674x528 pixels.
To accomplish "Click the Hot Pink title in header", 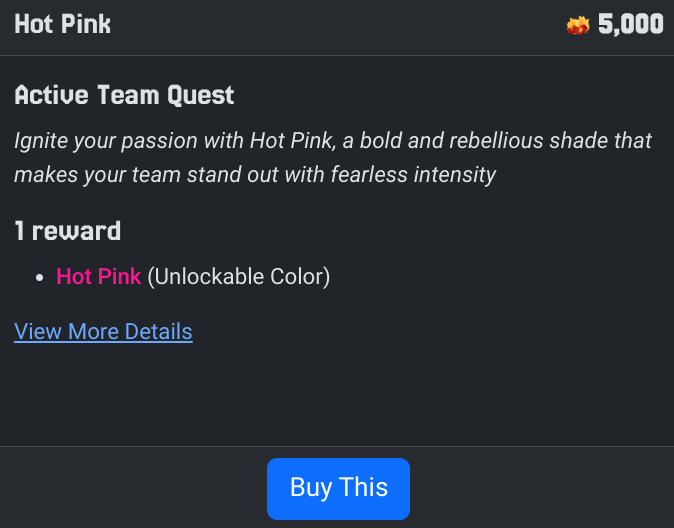I will coord(62,24).
